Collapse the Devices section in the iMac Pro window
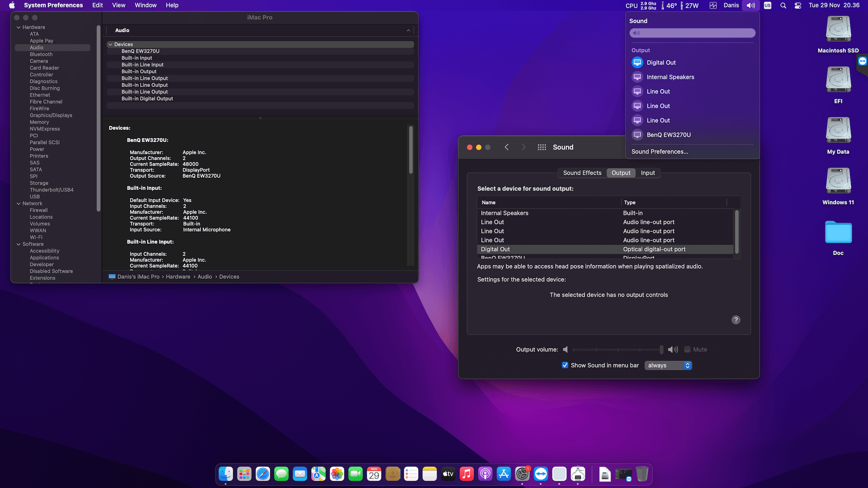Screen dimensions: 868x488 point(110,44)
